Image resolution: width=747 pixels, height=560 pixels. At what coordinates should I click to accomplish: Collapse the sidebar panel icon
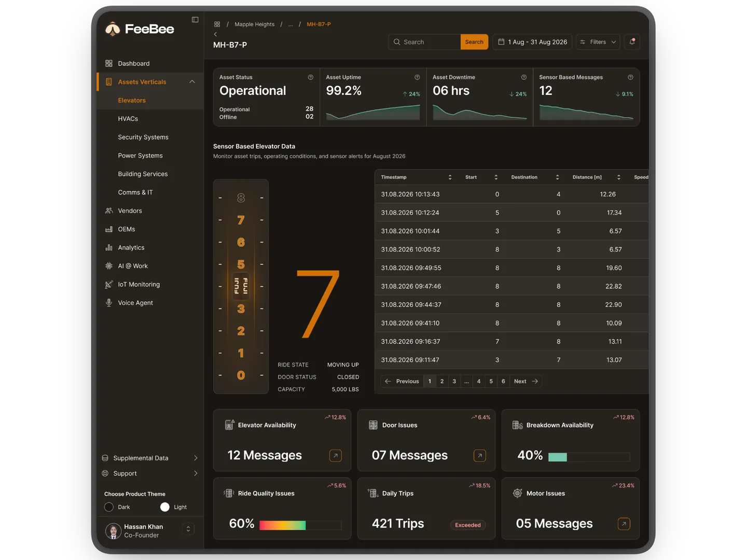(x=195, y=20)
